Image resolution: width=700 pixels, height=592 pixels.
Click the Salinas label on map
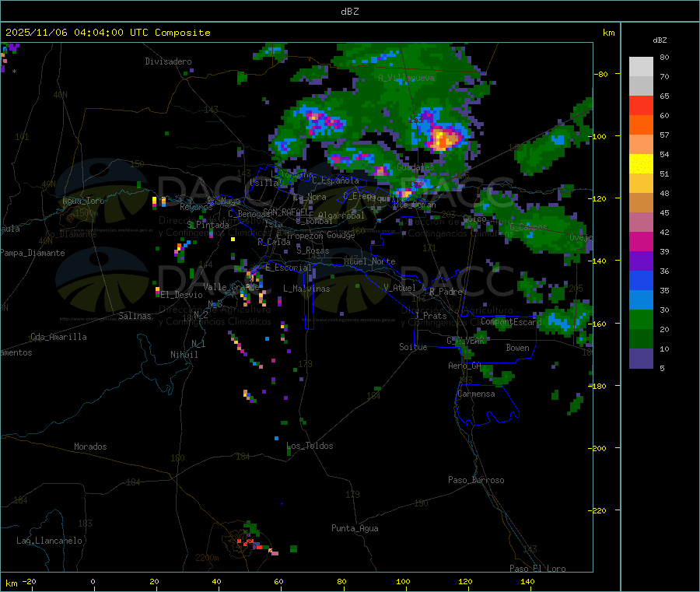click(x=135, y=316)
